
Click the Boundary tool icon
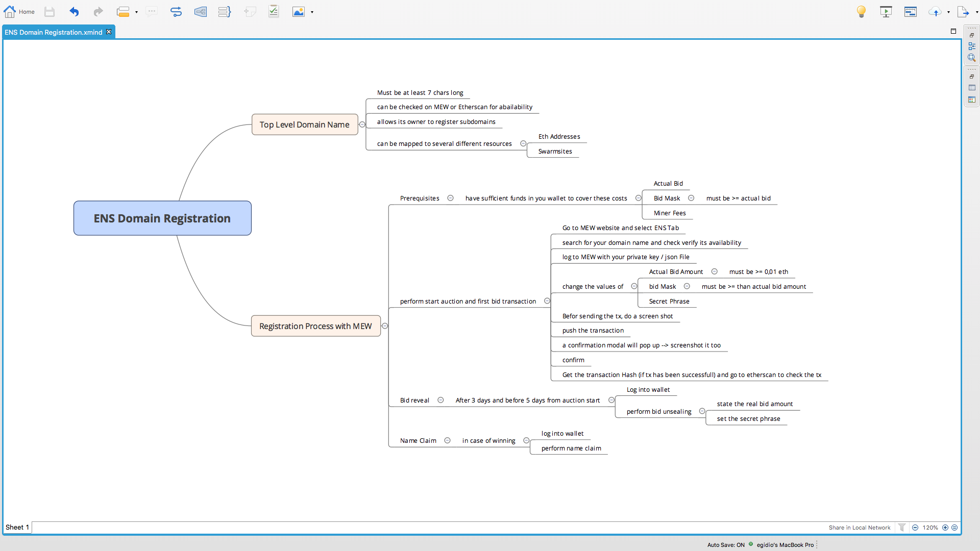pos(201,12)
